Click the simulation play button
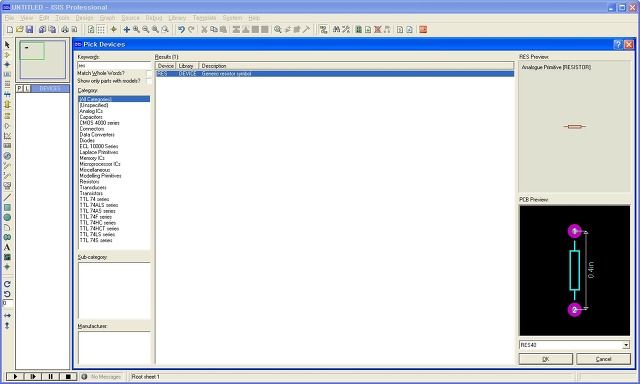 [15, 377]
